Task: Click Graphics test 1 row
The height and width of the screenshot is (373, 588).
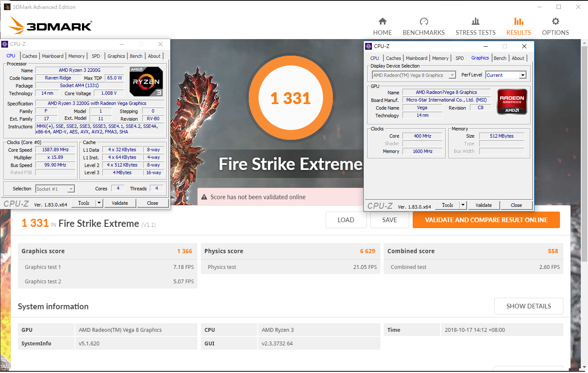Action: [107, 267]
